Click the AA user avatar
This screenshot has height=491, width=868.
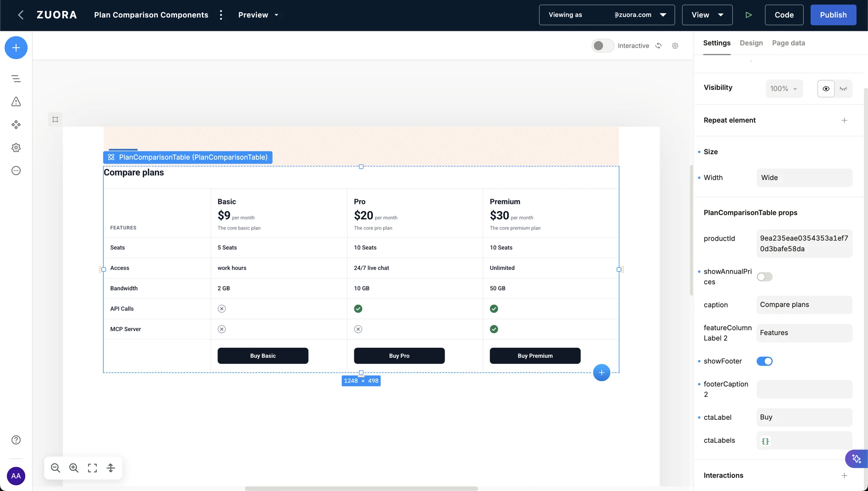point(16,476)
